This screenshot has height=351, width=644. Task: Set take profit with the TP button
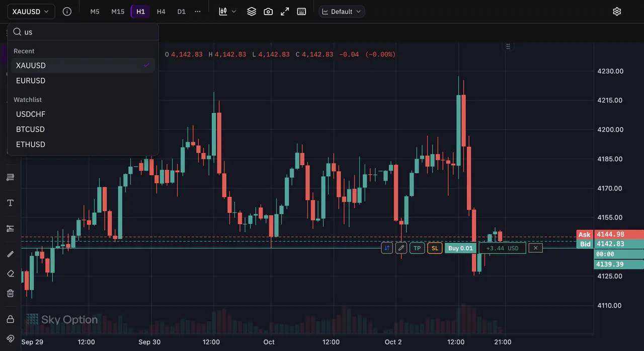point(417,248)
